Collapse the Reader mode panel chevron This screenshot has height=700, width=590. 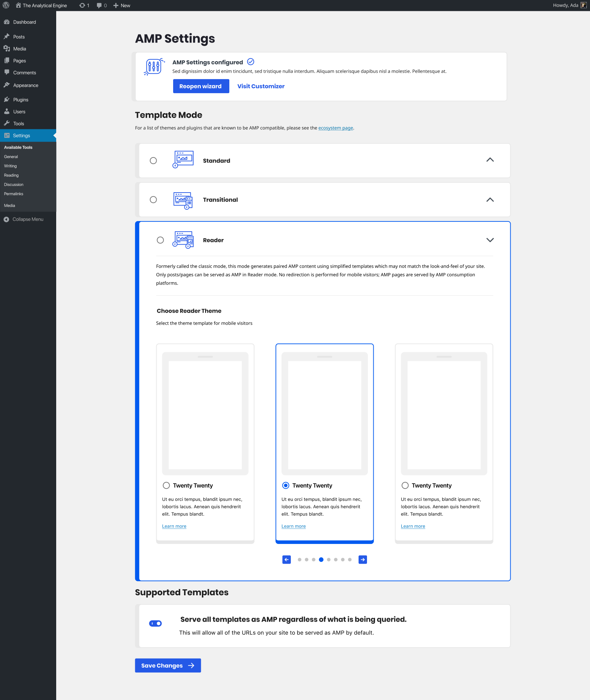click(490, 240)
